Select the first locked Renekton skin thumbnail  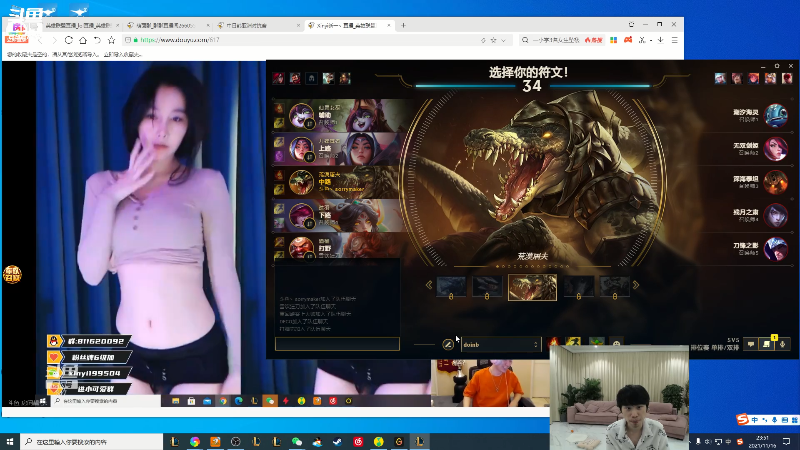coord(451,287)
